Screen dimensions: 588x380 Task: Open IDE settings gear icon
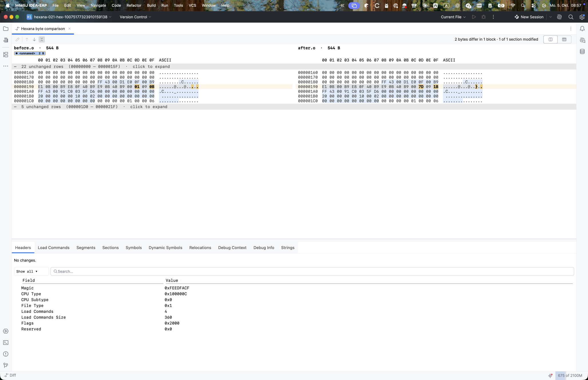point(582,17)
